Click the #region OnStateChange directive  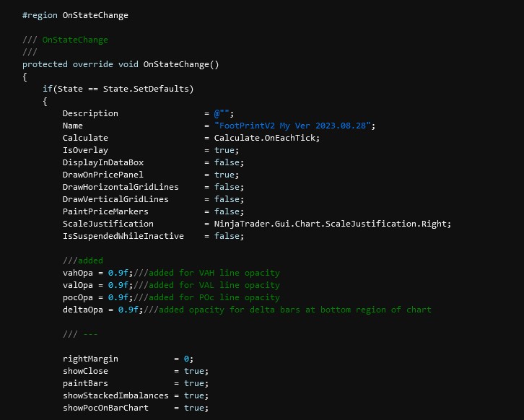(x=75, y=15)
